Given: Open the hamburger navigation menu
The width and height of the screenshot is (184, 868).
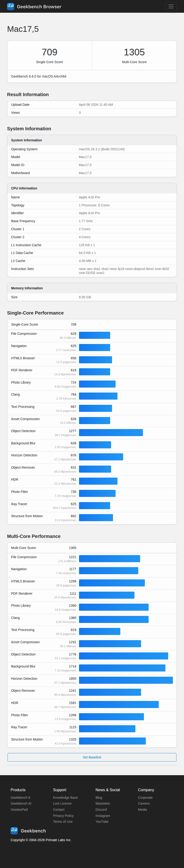Looking at the screenshot, I should click(171, 6).
